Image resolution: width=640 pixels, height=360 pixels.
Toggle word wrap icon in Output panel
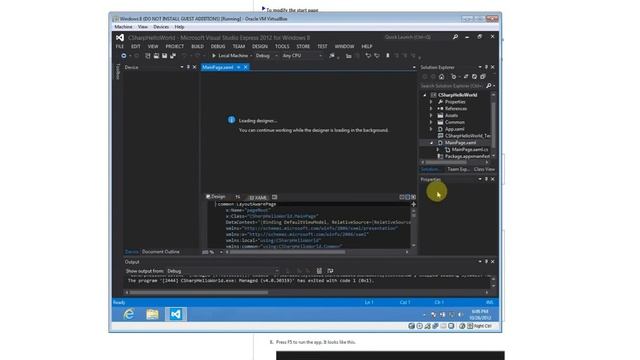click(x=330, y=271)
